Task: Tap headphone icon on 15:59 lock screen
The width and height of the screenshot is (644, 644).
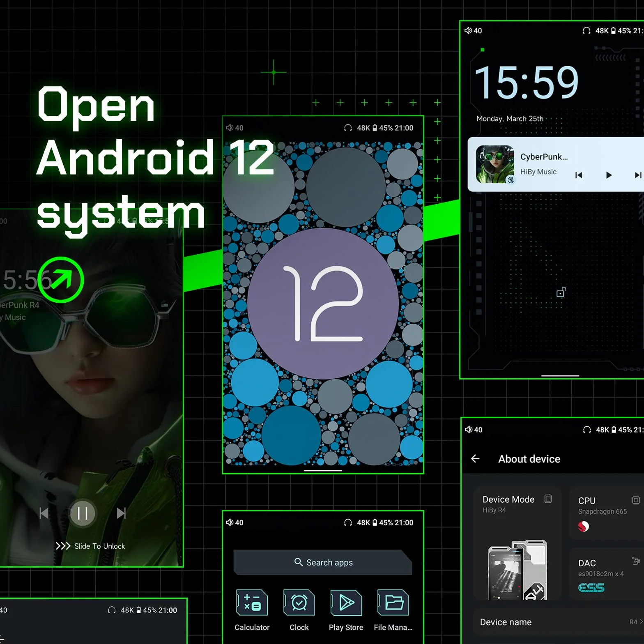Action: (x=586, y=30)
